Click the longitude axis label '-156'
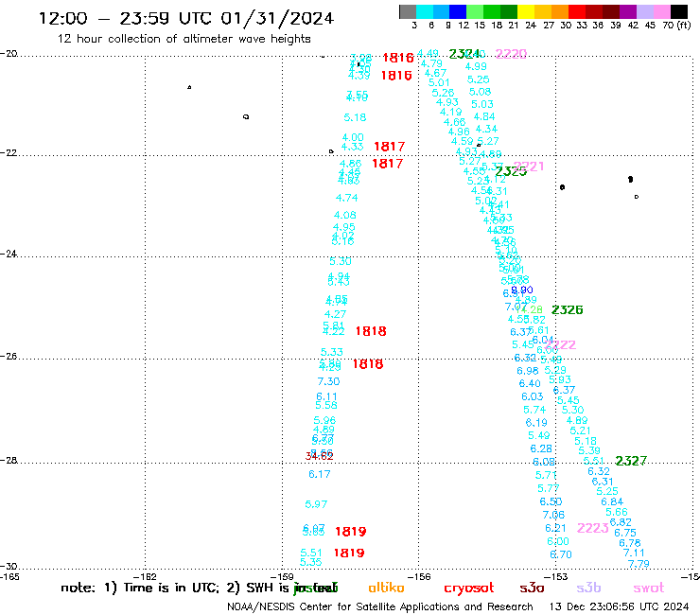Image resolution: width=700 pixels, height=615 pixels. click(x=419, y=577)
